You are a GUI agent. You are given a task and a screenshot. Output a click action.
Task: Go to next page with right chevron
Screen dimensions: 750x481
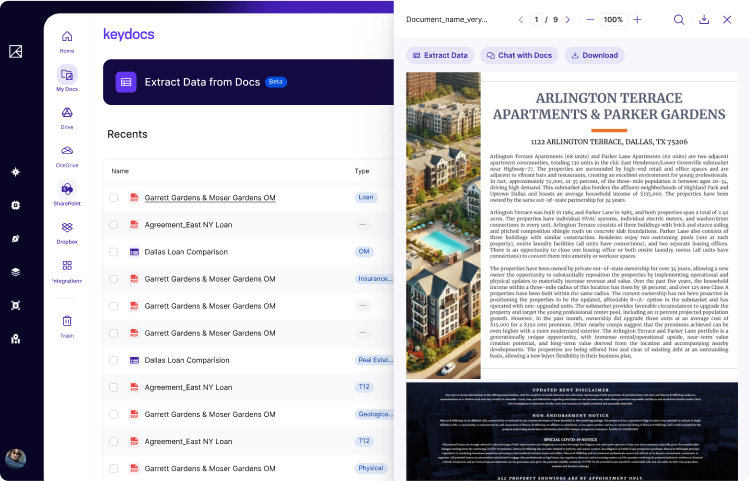567,19
